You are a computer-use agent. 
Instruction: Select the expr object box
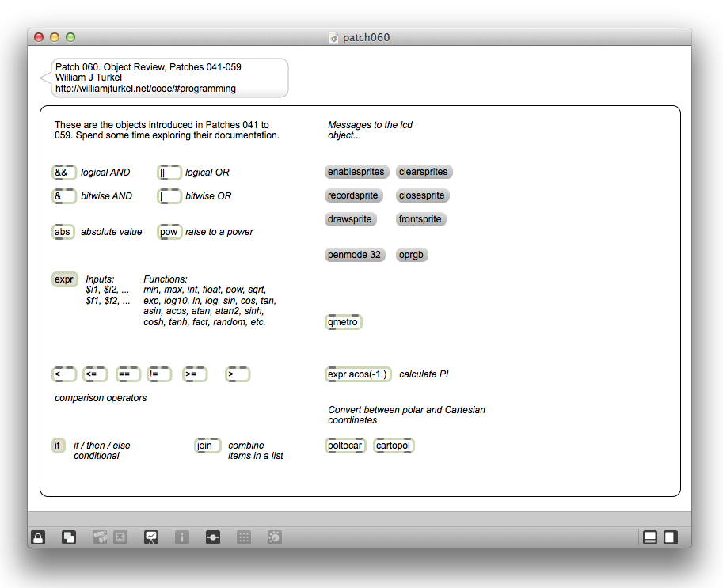[64, 279]
